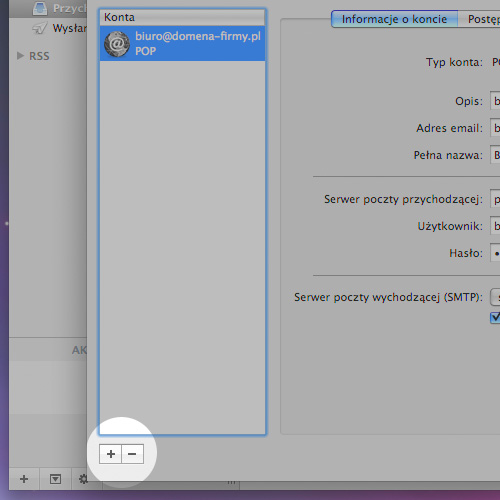The image size is (500, 500).
Task: Click the Użytkownik field
Action: [x=495, y=226]
